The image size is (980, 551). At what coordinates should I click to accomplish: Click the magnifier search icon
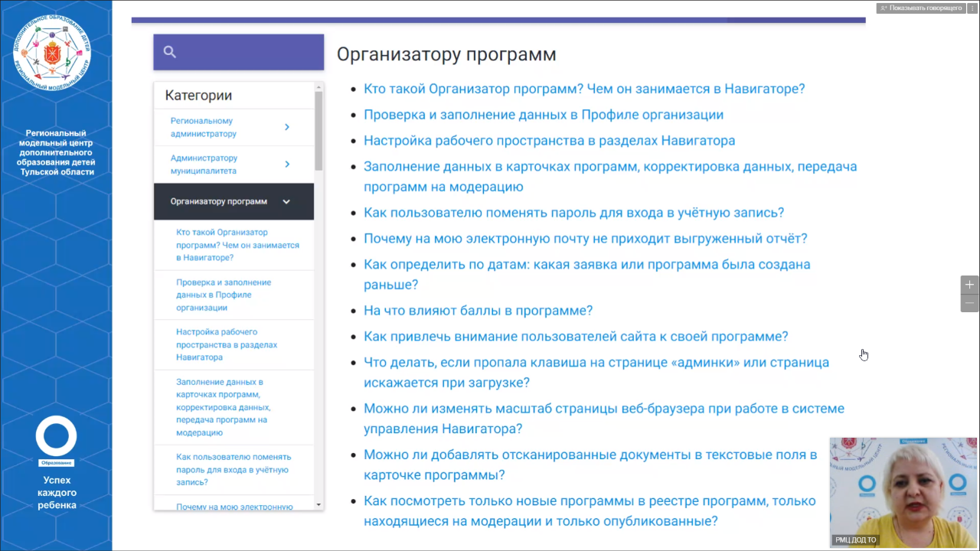pyautogui.click(x=170, y=52)
